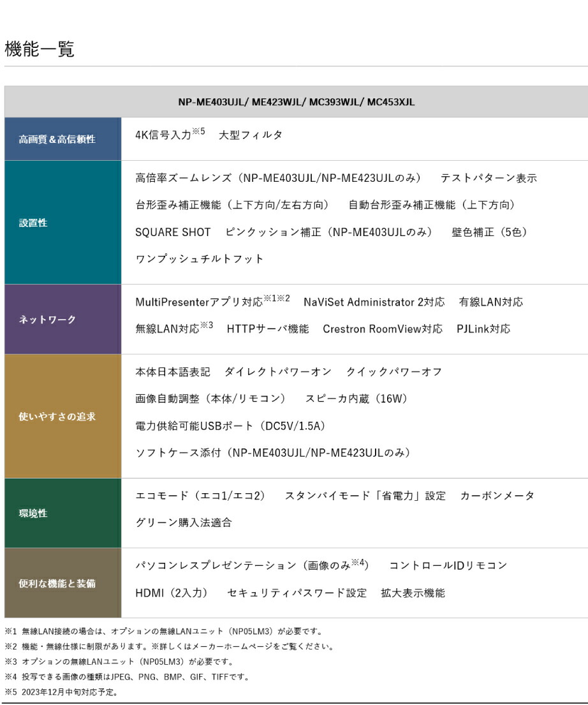Select the 4K信号入力 feature text
The width and height of the screenshot is (588, 705).
[170, 134]
